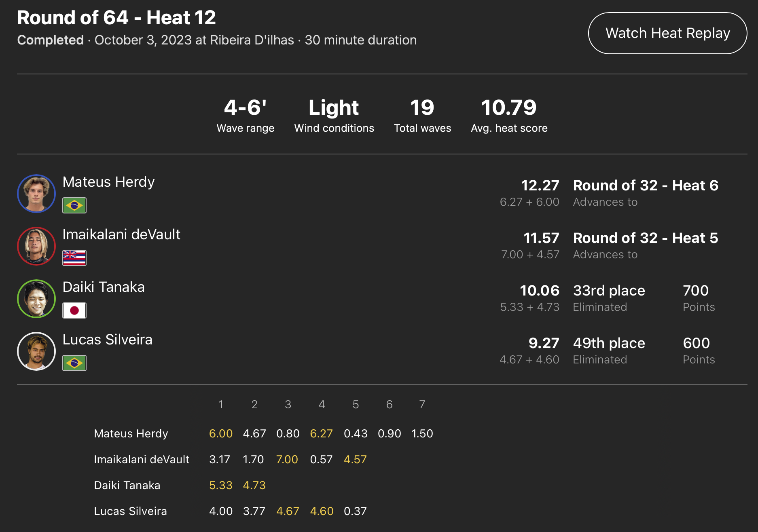Select Lucas Silveira name in results list
This screenshot has width=758, height=532.
click(108, 340)
